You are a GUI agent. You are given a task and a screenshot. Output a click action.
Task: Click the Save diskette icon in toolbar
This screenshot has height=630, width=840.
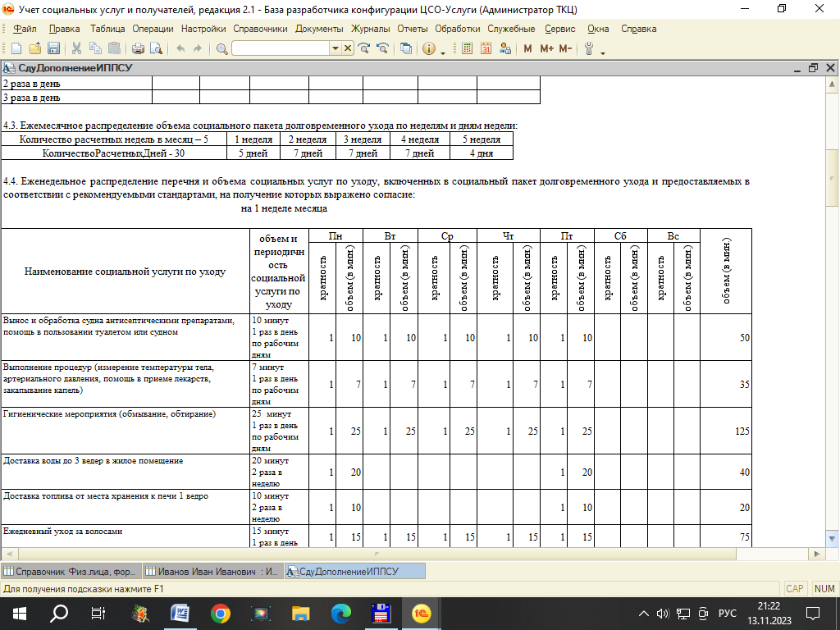53,48
